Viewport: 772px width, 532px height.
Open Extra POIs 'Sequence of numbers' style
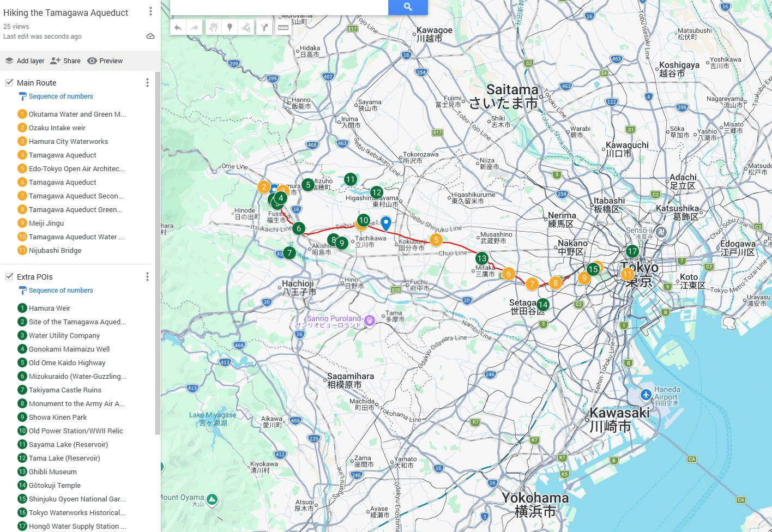pyautogui.click(x=61, y=291)
